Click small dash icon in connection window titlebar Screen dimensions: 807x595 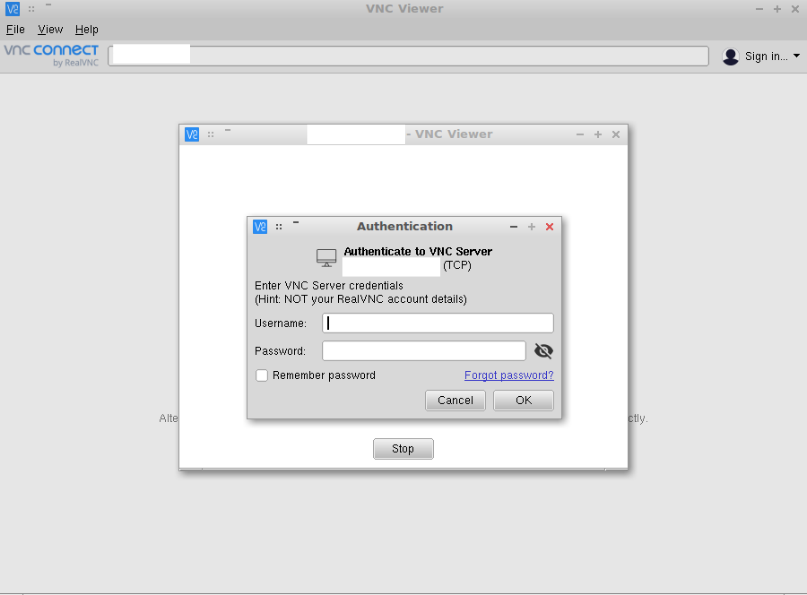tap(227, 130)
